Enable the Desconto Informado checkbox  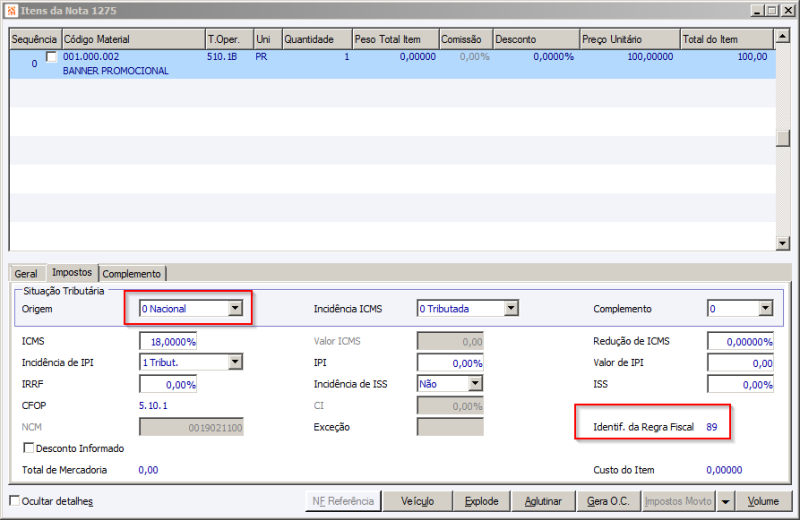(x=29, y=448)
